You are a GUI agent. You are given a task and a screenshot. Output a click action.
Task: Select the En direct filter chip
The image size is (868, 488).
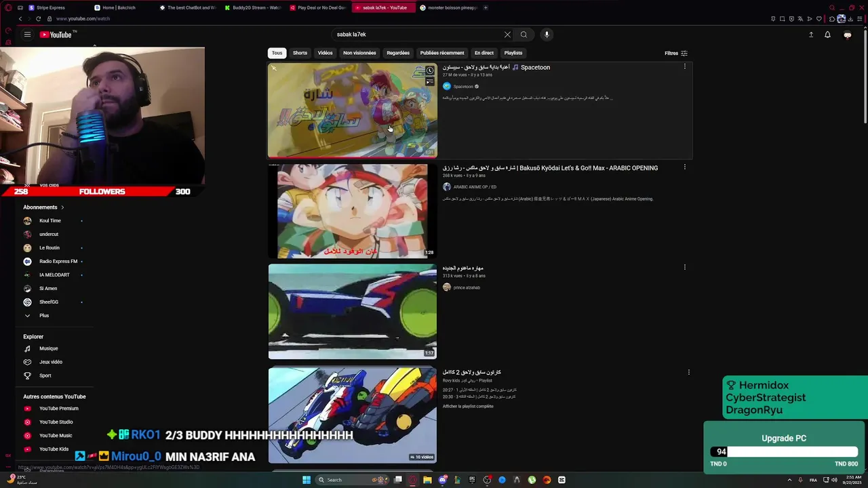click(x=484, y=53)
